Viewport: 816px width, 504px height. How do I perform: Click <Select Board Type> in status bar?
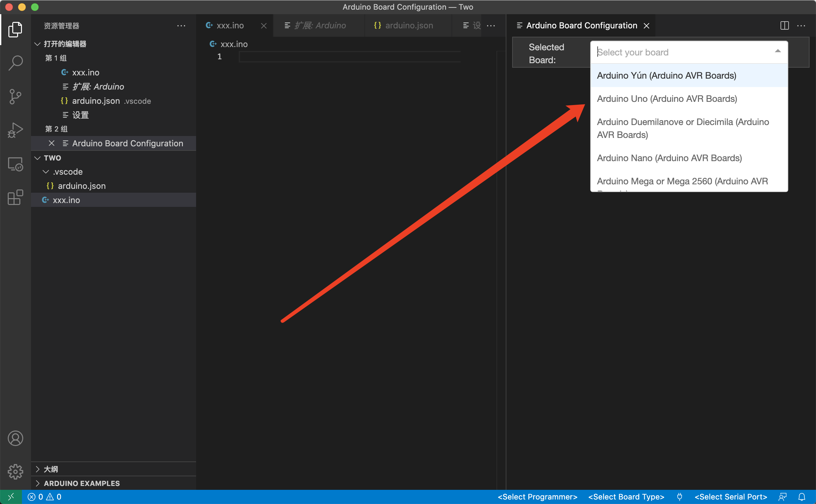[x=626, y=497]
